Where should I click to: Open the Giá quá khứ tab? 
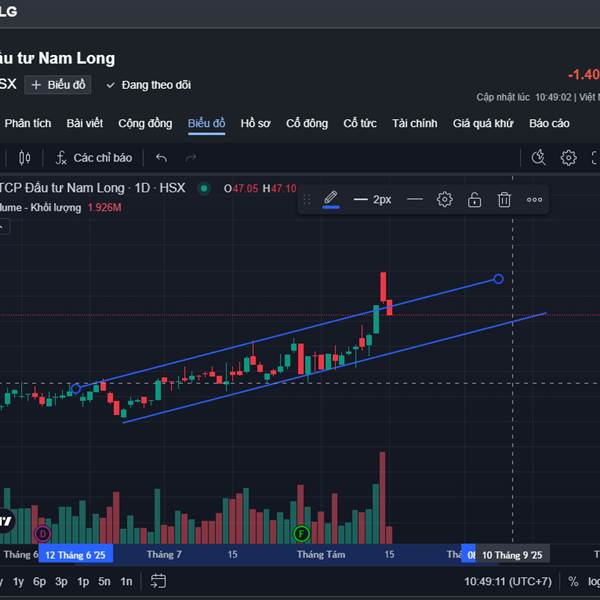click(x=483, y=123)
